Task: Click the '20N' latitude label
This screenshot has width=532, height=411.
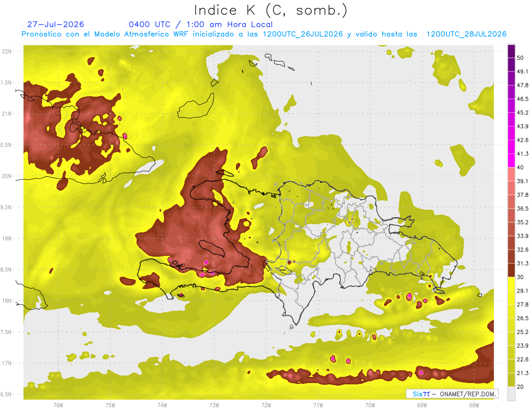Action: pyautogui.click(x=7, y=176)
